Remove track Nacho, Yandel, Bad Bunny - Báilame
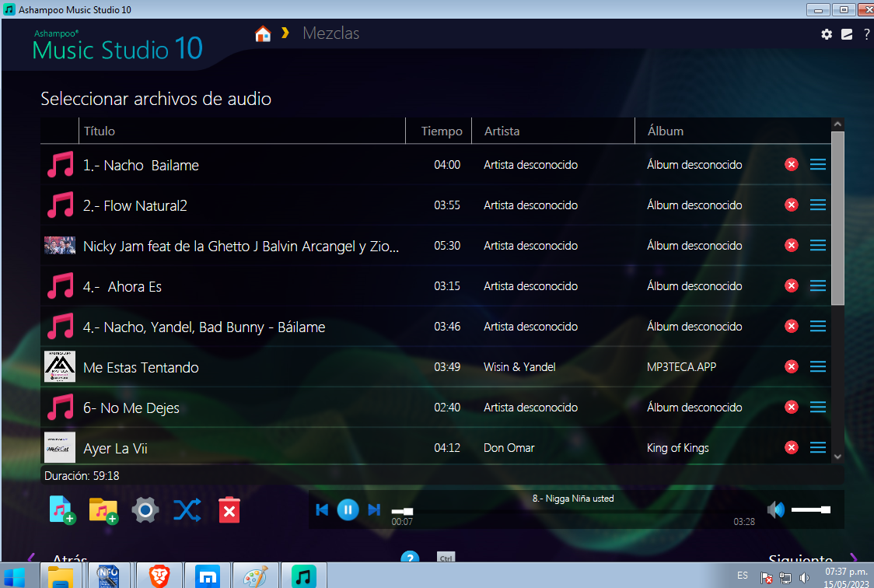 pyautogui.click(x=792, y=326)
